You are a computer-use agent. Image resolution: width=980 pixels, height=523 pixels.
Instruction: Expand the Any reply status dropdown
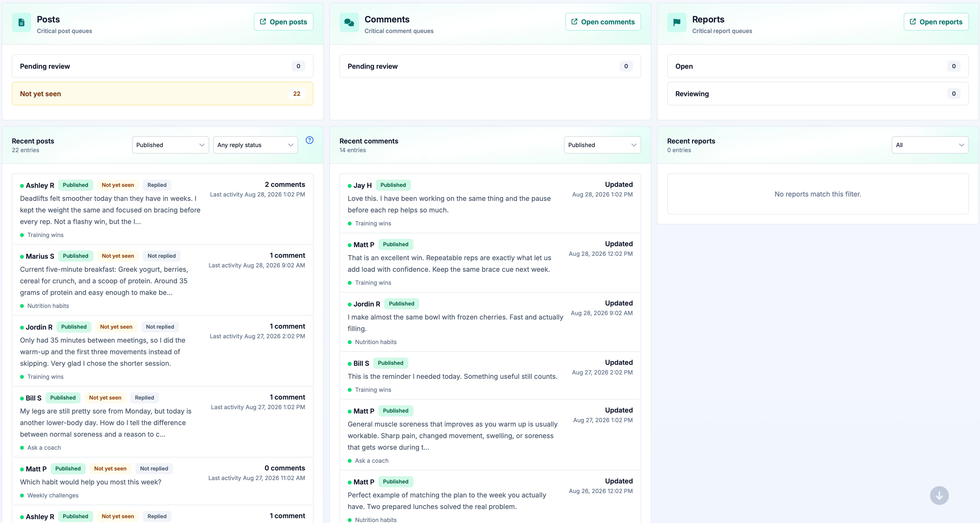tap(255, 145)
